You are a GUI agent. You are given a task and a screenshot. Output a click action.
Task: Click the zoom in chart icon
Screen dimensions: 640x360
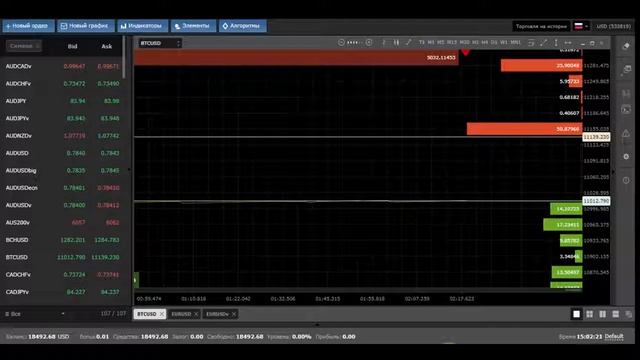click(x=369, y=42)
